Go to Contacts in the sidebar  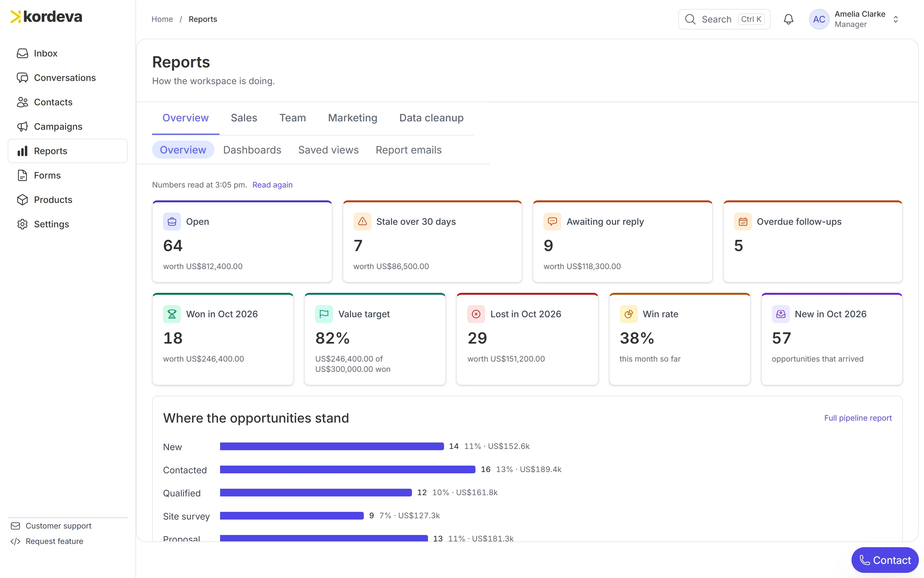pos(68,102)
